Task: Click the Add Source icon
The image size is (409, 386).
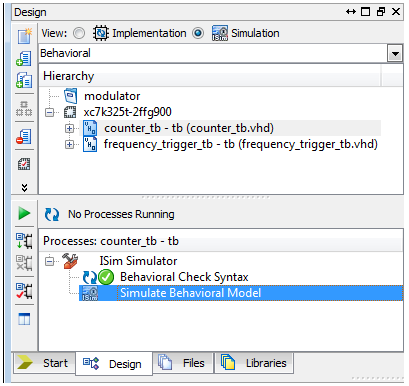Action: [24, 59]
